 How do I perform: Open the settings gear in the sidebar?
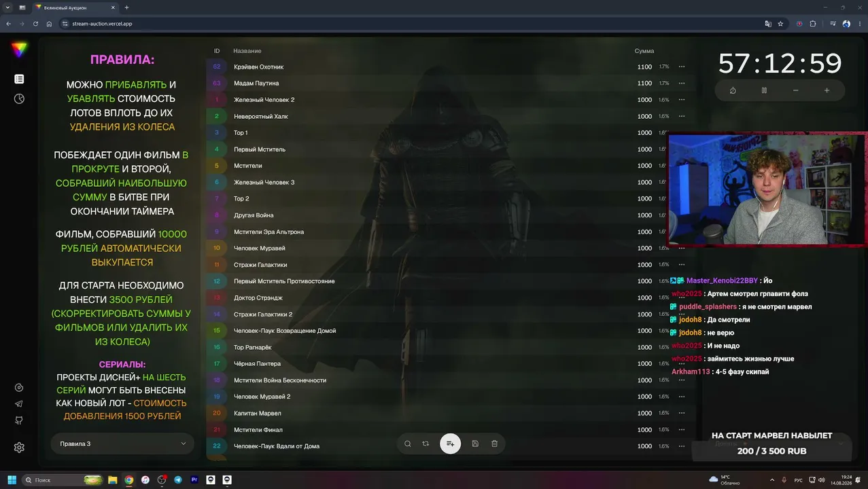coord(19,448)
